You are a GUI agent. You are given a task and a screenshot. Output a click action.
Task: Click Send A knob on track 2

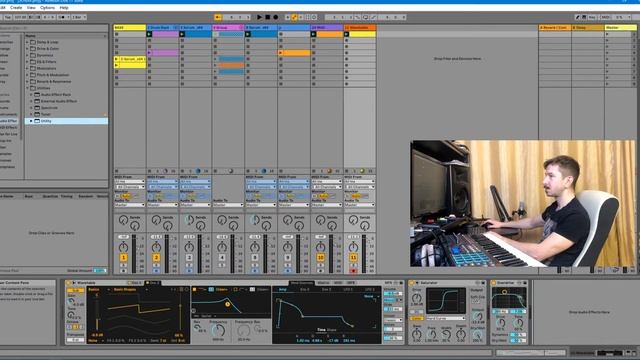(156, 220)
